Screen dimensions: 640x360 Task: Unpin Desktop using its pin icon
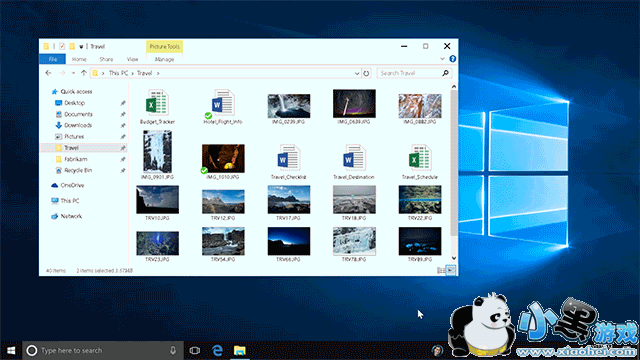coord(122,103)
